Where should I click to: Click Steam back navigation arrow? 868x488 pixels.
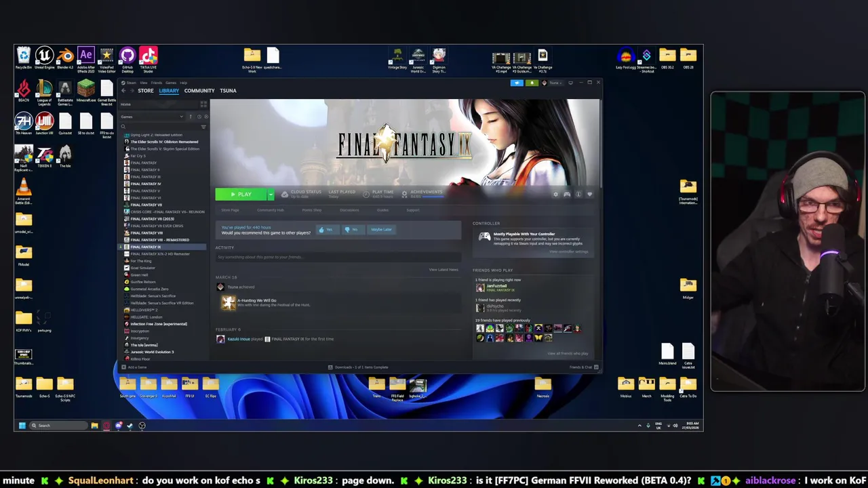click(x=123, y=91)
